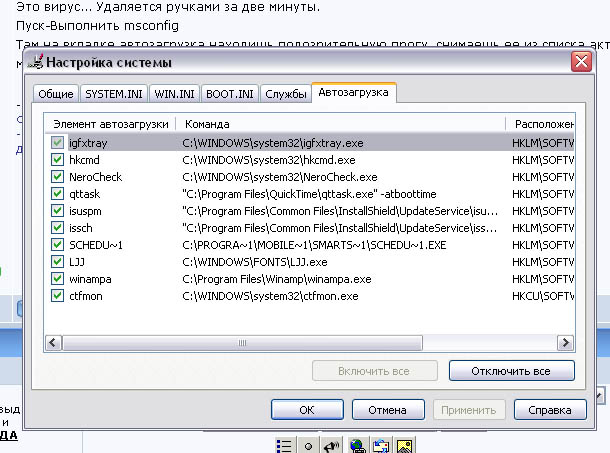Open the BOOT.INI tab
Screen dimensions: 610x453
(229, 94)
